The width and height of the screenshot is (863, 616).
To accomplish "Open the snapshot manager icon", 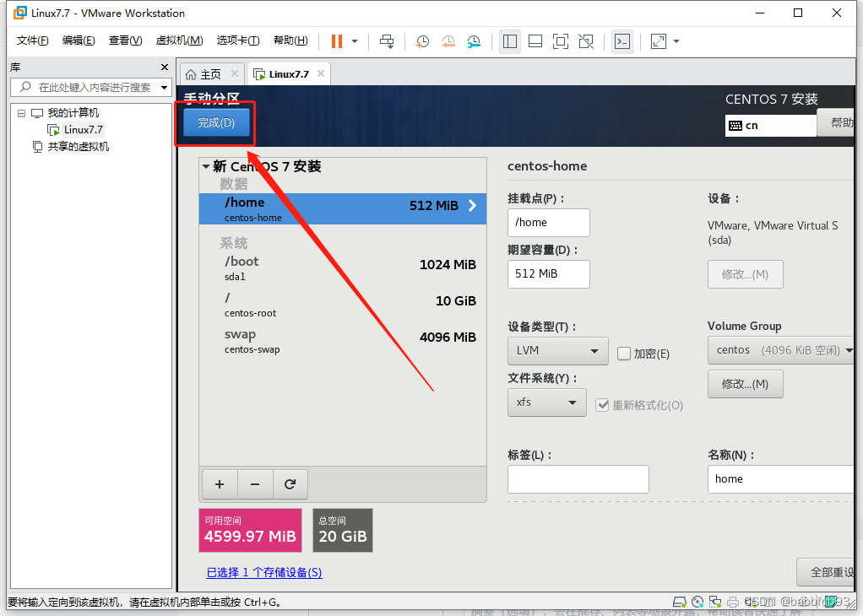I will [x=474, y=41].
